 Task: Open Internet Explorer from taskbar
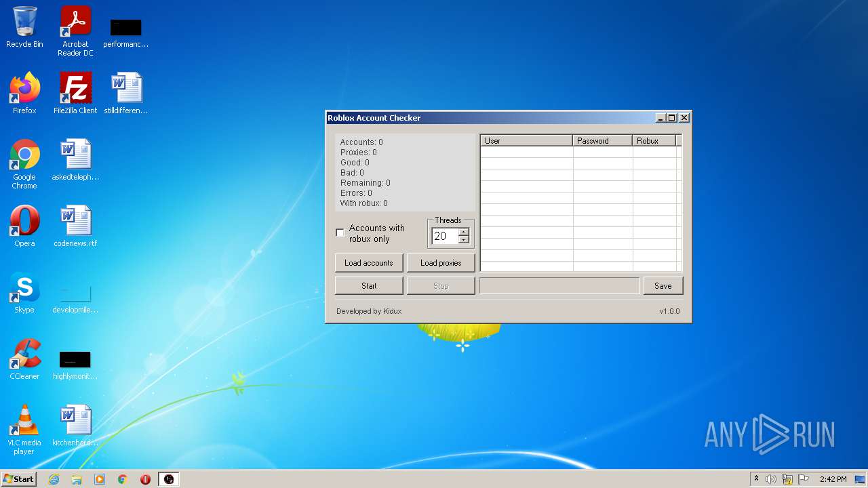(54, 479)
